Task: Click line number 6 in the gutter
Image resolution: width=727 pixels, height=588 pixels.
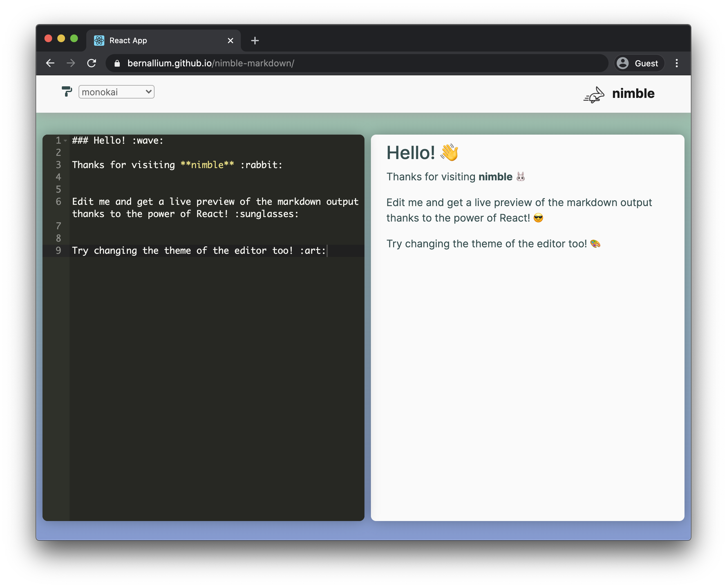Action: (x=59, y=202)
